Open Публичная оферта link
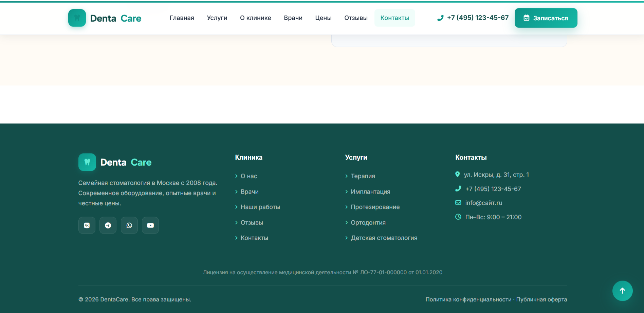Screen dimensions: 644x313 pos(542,299)
